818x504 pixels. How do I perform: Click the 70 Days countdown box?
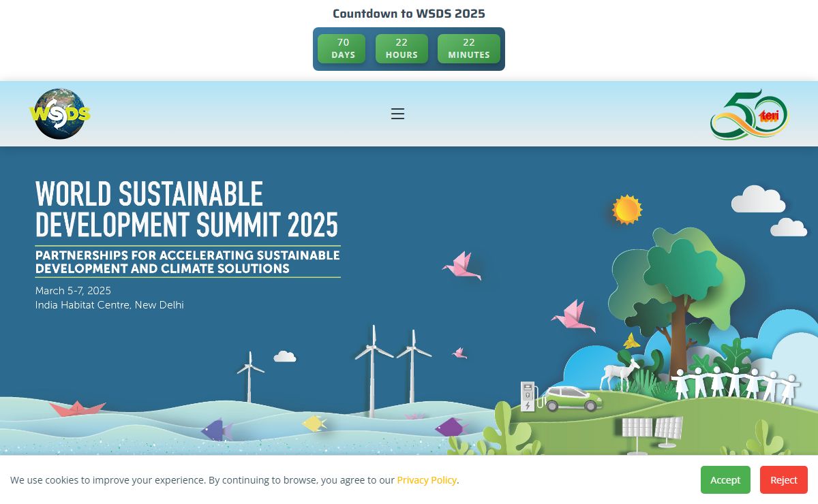tap(343, 48)
